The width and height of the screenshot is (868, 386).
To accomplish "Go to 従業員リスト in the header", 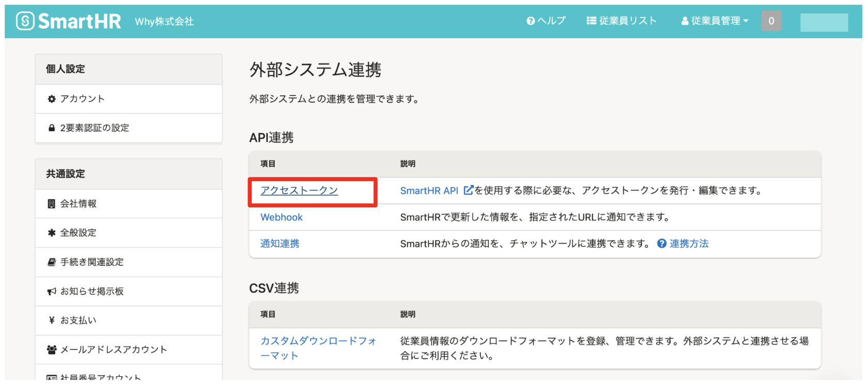I will (622, 21).
